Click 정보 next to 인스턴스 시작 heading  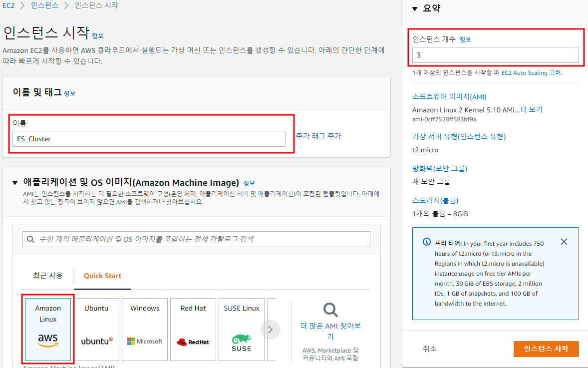point(97,36)
